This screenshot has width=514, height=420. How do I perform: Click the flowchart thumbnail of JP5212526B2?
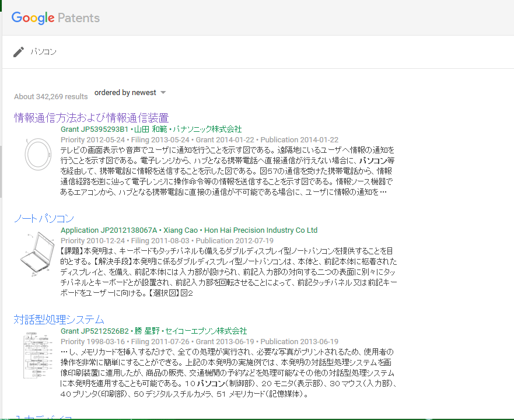(x=37, y=355)
